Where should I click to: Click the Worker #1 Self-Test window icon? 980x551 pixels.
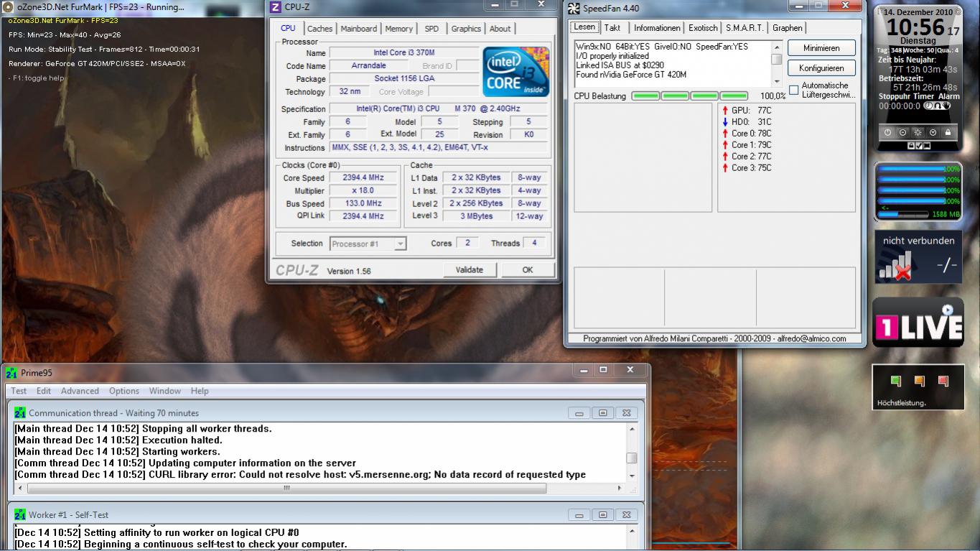tap(20, 515)
